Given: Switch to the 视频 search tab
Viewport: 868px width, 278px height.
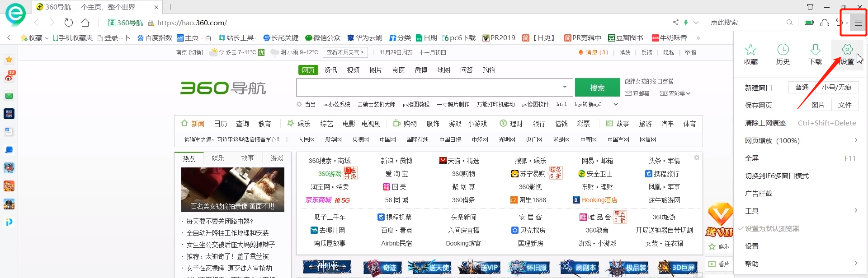Looking at the screenshot, I should [353, 70].
